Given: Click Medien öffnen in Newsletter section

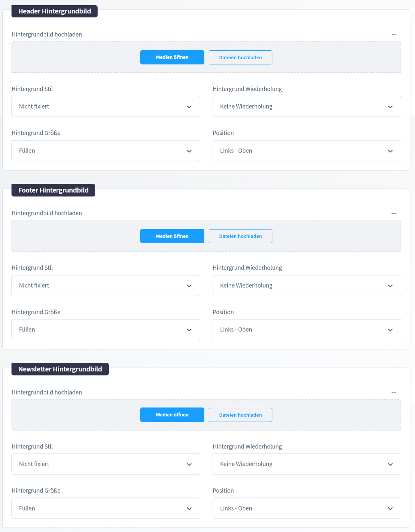Looking at the screenshot, I should 172,415.
